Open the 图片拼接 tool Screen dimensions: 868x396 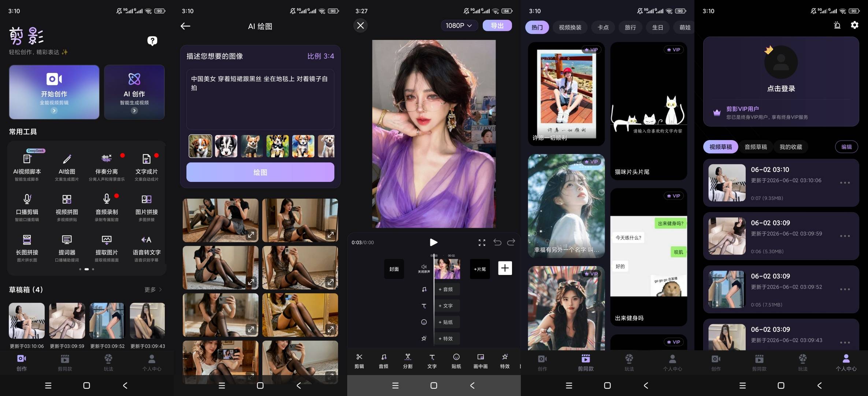(146, 208)
